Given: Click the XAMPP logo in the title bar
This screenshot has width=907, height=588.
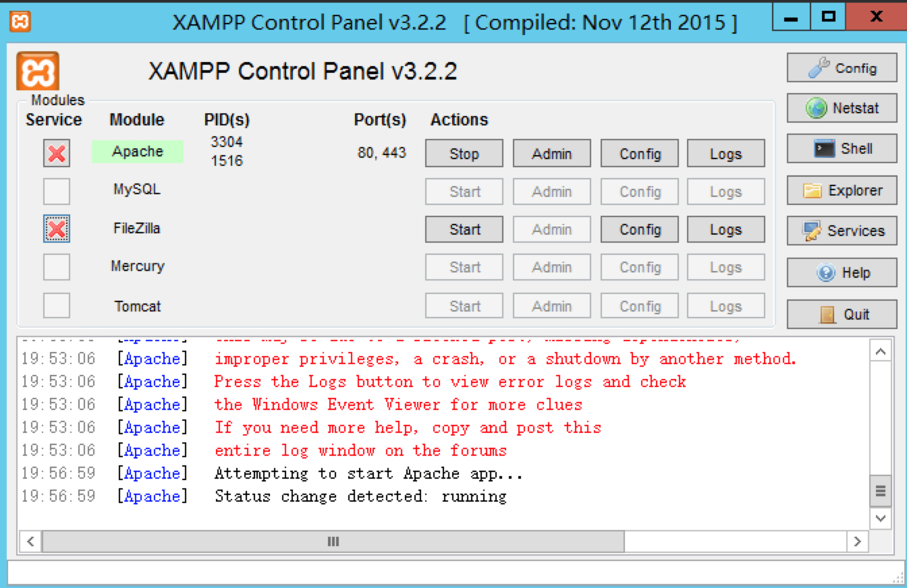Looking at the screenshot, I should tap(20, 22).
